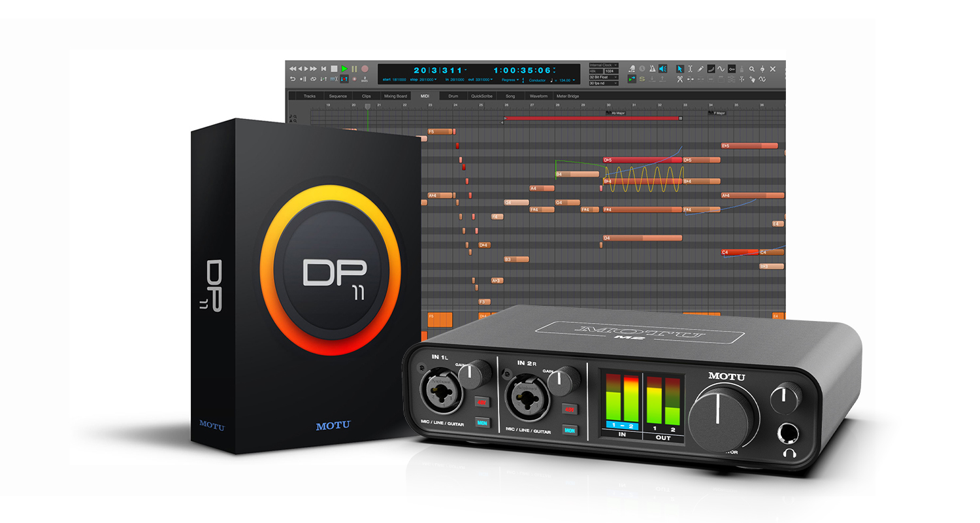
Task: Select the Reshape curve tool
Action: (x=711, y=69)
